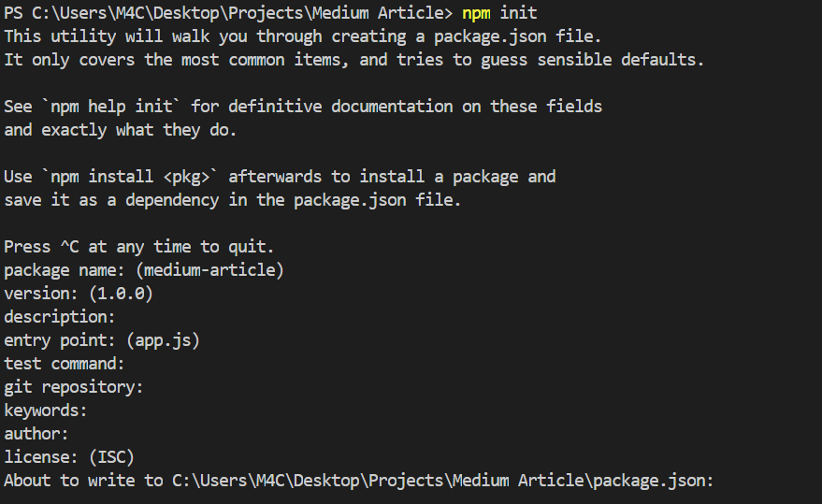Click the package name prompt line
822x504 pixels.
(x=144, y=270)
